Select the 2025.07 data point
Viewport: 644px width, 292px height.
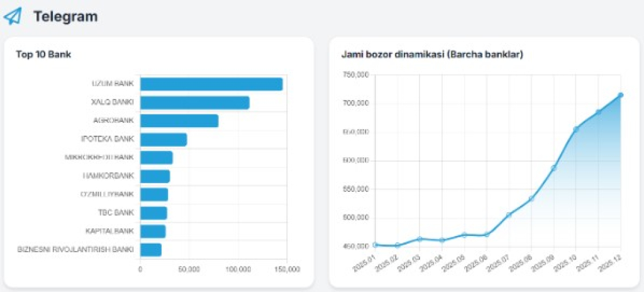coord(509,215)
